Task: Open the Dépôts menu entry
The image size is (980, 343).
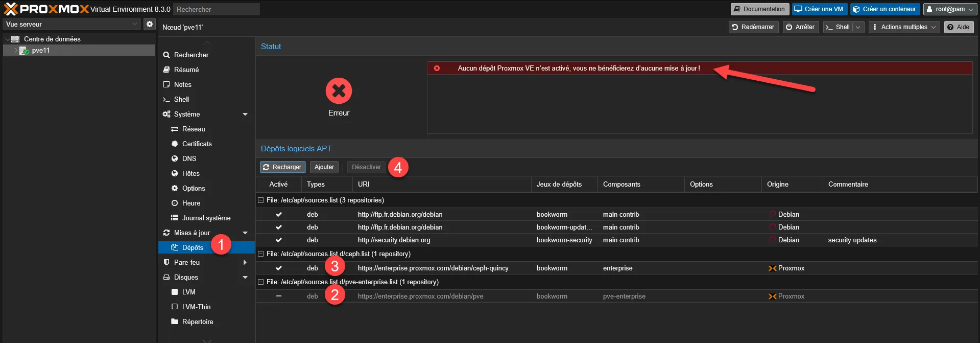Action: (193, 247)
